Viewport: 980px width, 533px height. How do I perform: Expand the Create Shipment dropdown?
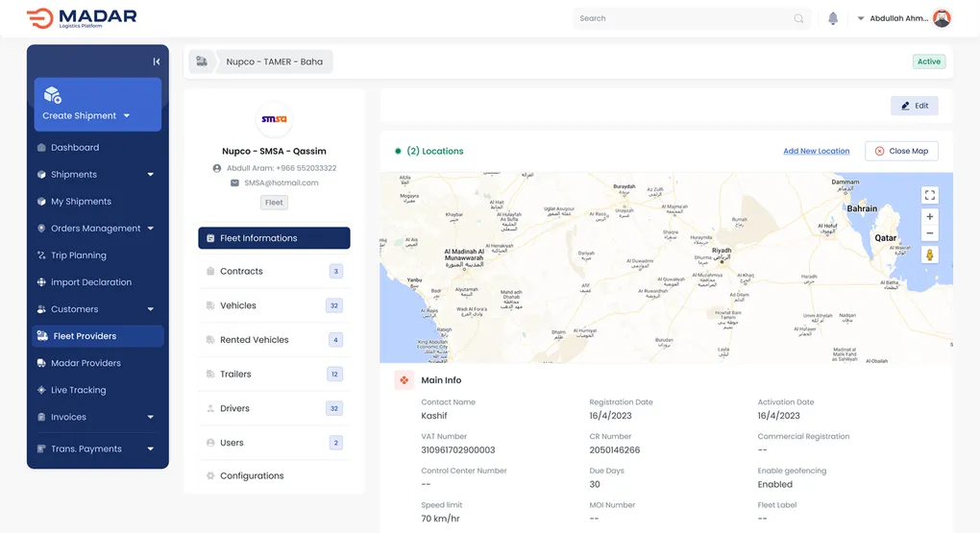click(x=127, y=115)
